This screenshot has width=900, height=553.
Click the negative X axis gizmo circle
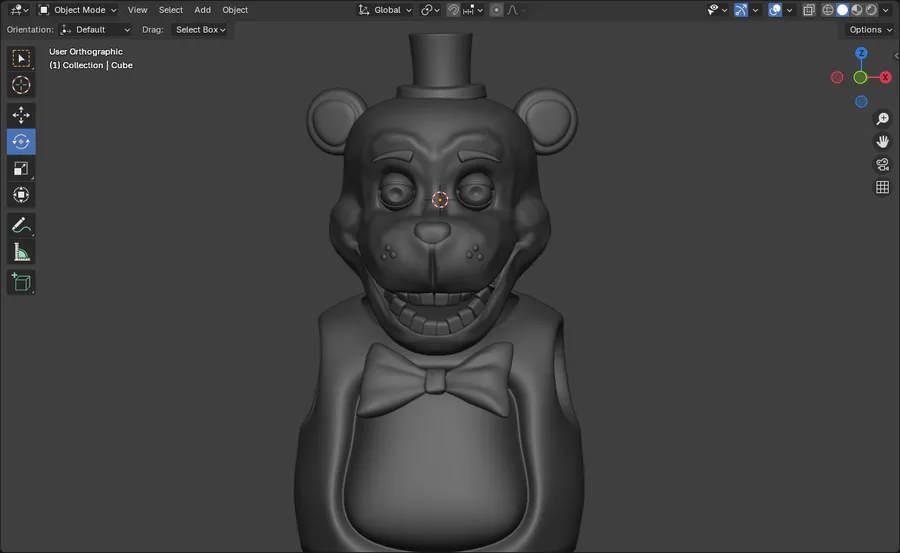pos(837,77)
